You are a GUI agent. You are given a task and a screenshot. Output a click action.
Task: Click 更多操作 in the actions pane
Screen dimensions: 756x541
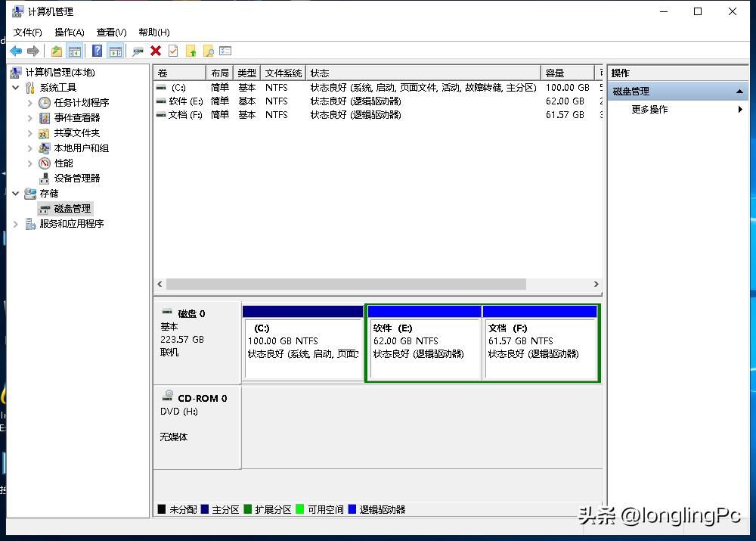pyautogui.click(x=649, y=109)
